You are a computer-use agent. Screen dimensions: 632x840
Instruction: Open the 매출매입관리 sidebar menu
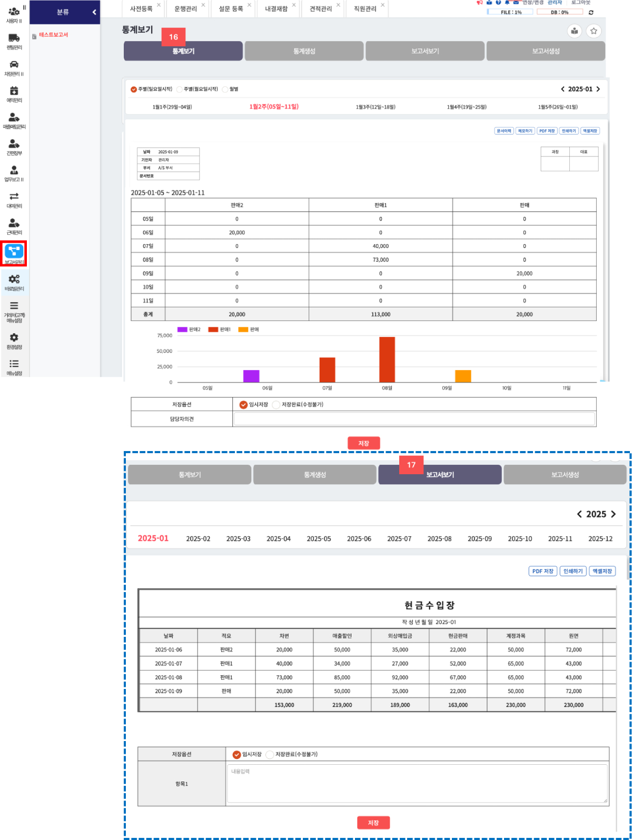[14, 121]
